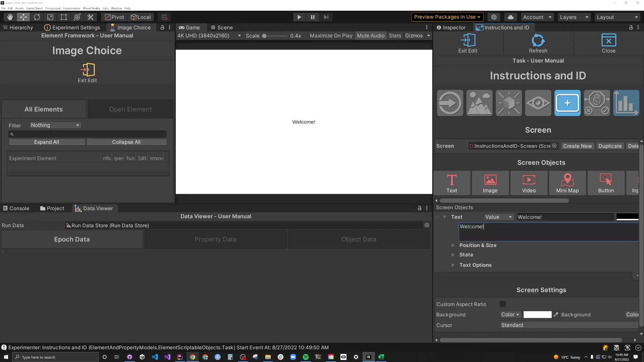This screenshot has width=644, height=362.
Task: Select the Hand tool in toolbar
Action: [x=10, y=17]
